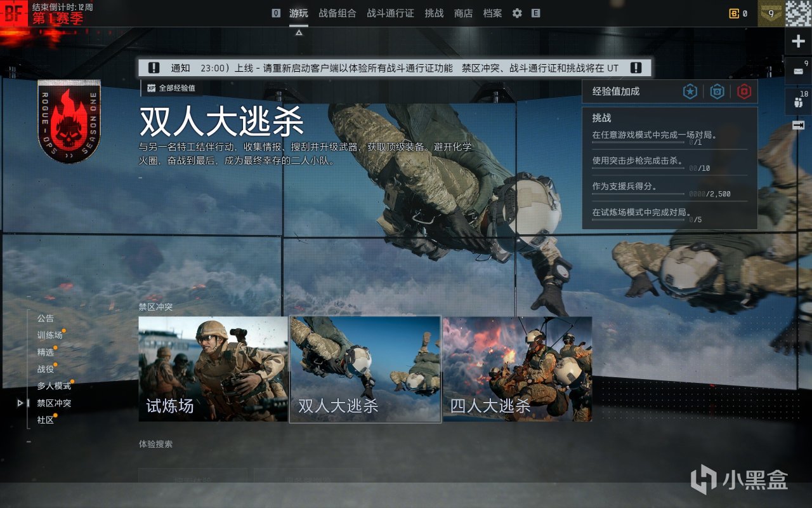Screen dimensions: 812x508
Task: Click progress bar for 作为支援兵得分
Action: 638,194
